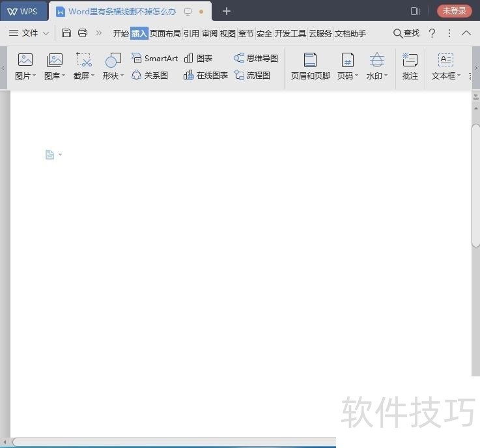Insert a 图表 chart
480x448 pixels.
click(199, 58)
